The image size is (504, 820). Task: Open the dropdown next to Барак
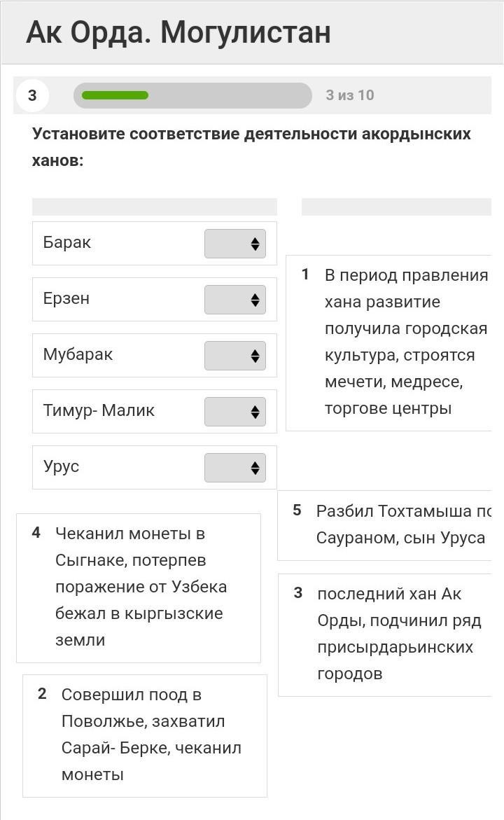(235, 244)
